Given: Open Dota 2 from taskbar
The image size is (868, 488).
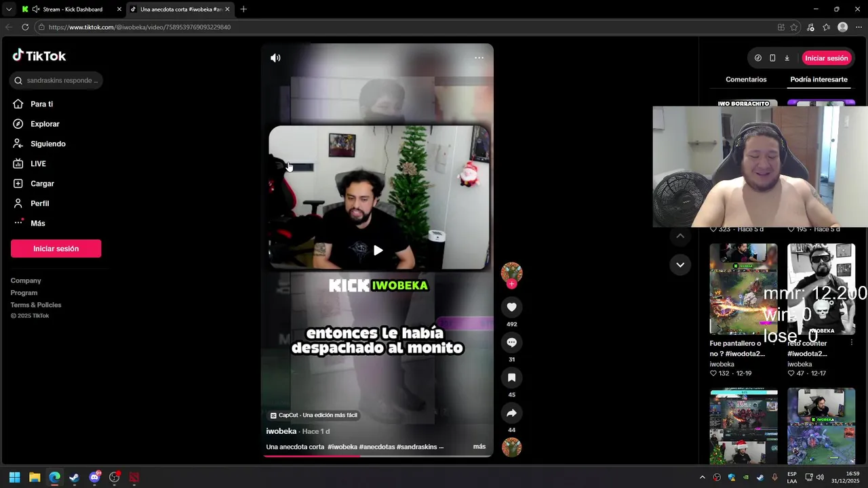Looking at the screenshot, I should 134,477.
